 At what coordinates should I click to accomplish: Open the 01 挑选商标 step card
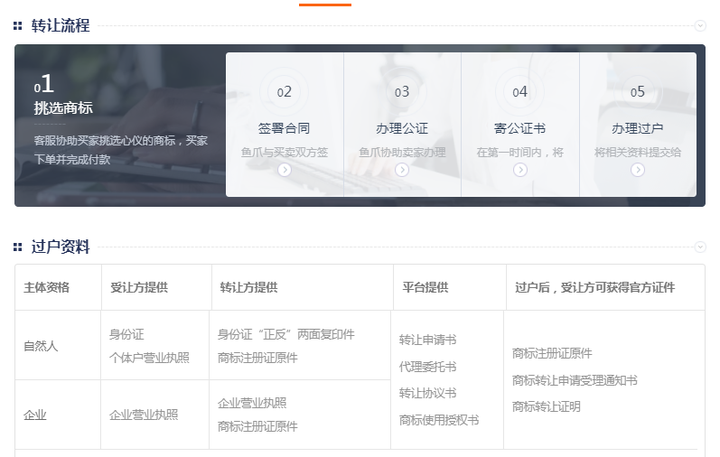click(x=120, y=125)
